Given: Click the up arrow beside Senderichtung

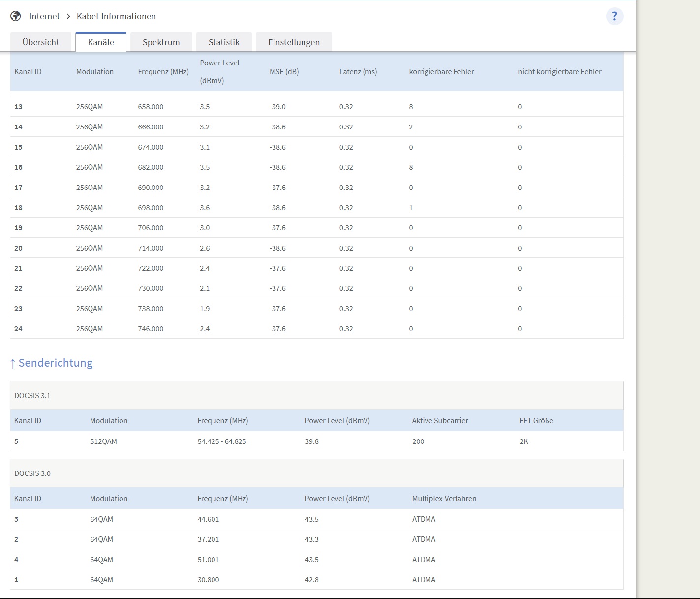Looking at the screenshot, I should [13, 364].
